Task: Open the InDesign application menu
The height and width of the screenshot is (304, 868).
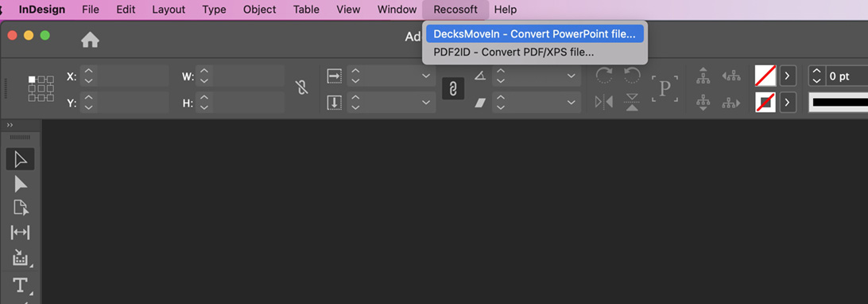Action: click(41, 10)
